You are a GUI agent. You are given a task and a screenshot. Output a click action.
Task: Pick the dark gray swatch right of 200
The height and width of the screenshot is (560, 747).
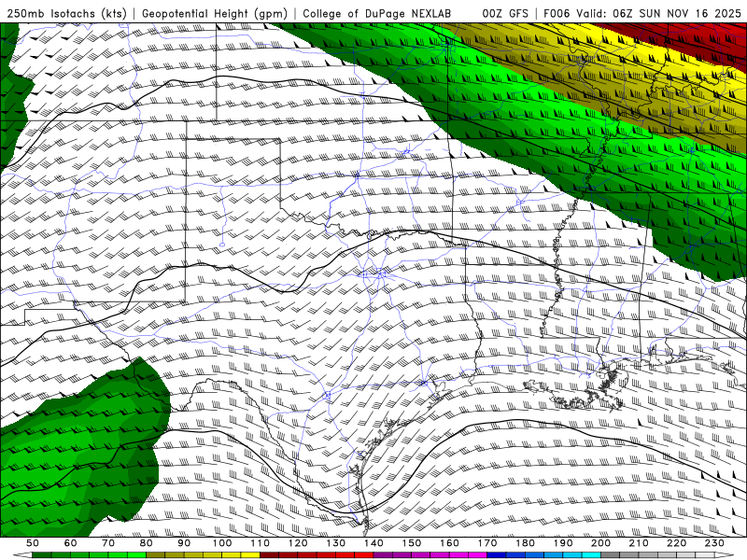611,555
